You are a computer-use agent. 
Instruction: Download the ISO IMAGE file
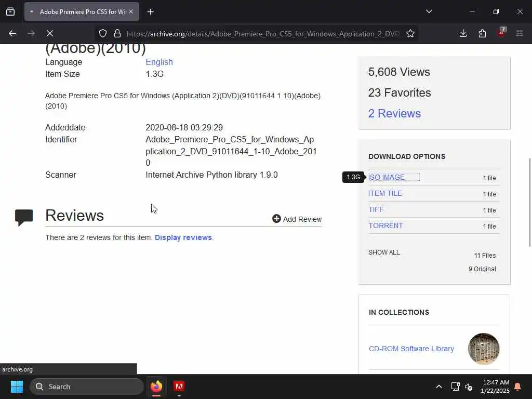[x=387, y=178]
